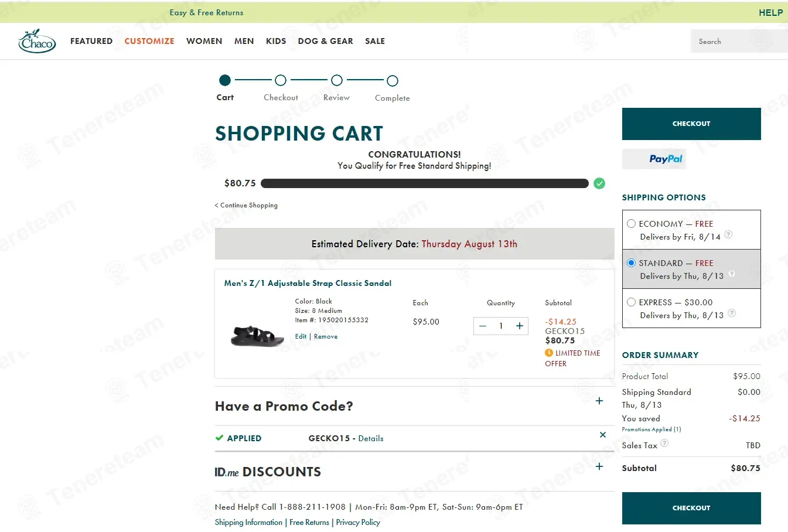
Task: Open the Featured menu
Action: [x=91, y=41]
